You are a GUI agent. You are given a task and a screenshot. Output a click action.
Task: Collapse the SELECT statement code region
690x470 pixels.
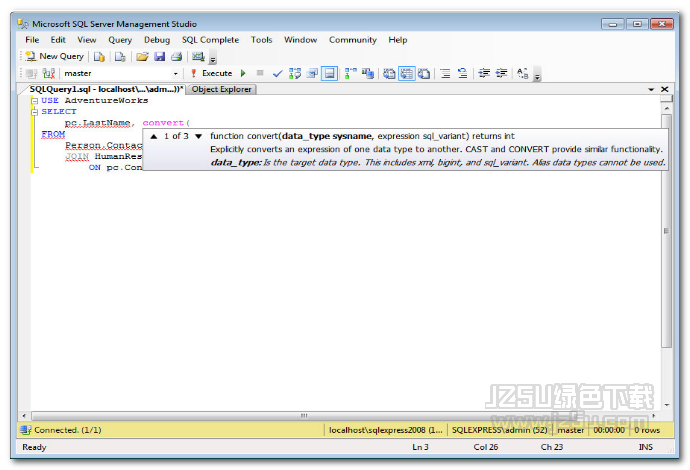pyautogui.click(x=34, y=112)
